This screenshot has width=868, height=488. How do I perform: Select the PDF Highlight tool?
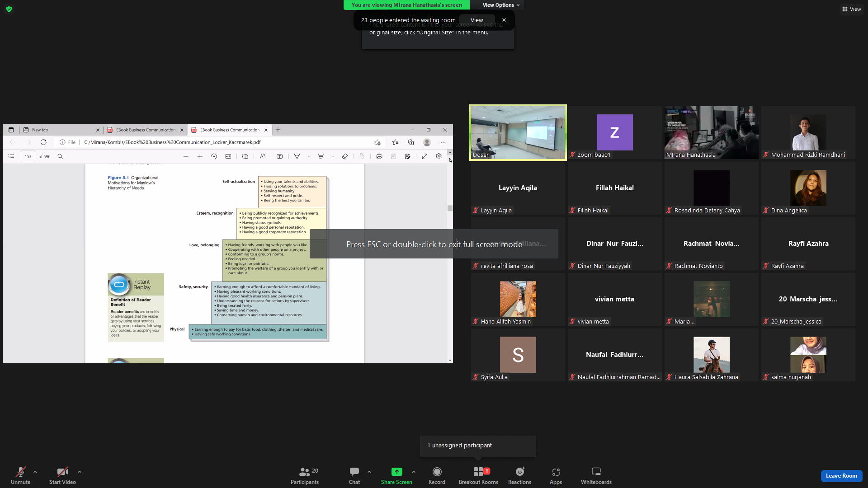(321, 156)
